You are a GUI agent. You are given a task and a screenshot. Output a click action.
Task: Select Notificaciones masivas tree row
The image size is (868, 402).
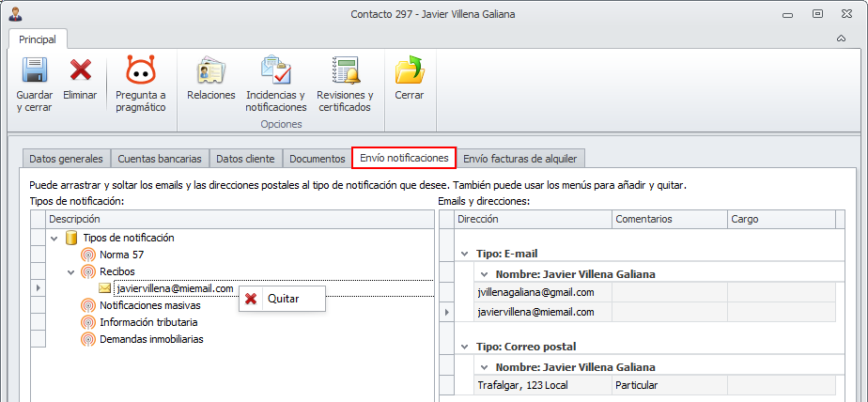pos(150,305)
